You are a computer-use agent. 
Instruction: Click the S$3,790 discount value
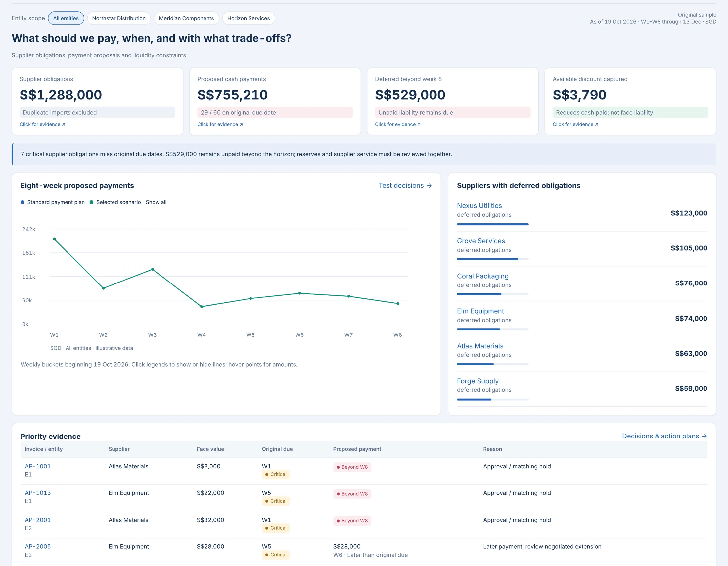579,95
